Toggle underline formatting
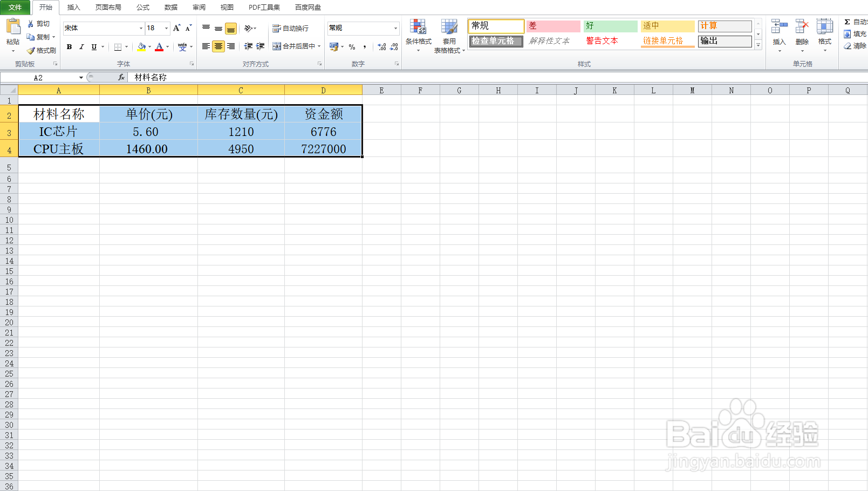Screen dimensions: 868x491 (x=94, y=47)
